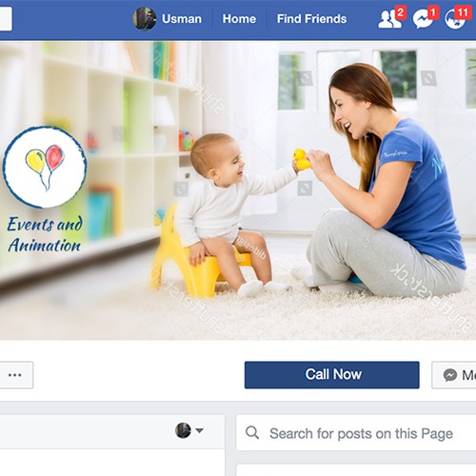
Task: Open the notifications globe icon
Action: pyautogui.click(x=455, y=19)
